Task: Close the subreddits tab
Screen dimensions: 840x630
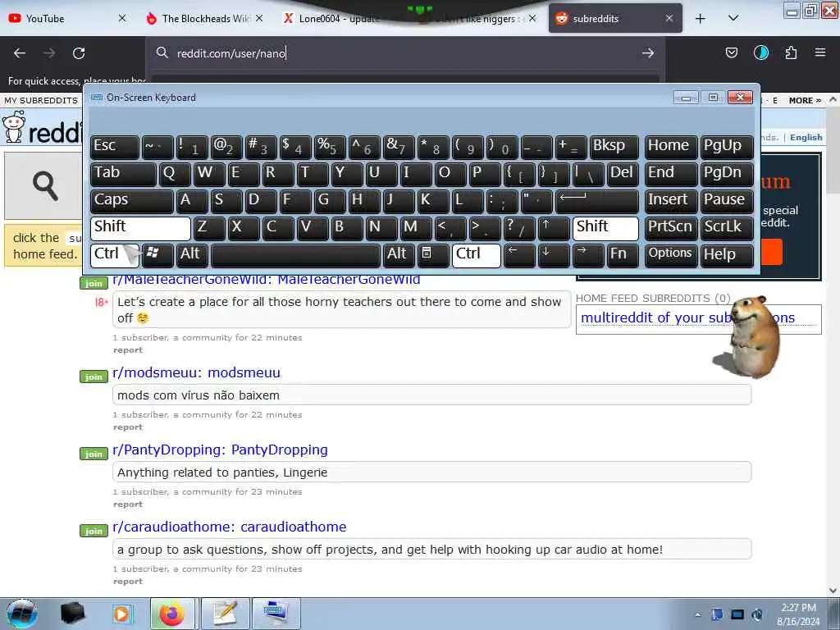Action: [669, 18]
